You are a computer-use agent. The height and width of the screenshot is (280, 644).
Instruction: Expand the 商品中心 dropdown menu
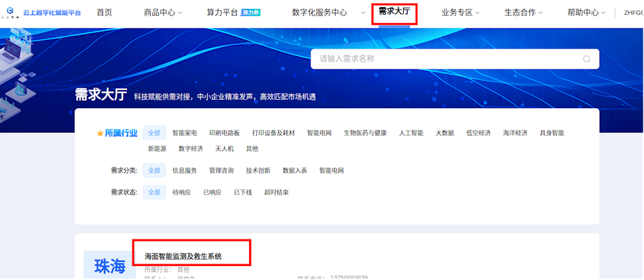coord(163,13)
